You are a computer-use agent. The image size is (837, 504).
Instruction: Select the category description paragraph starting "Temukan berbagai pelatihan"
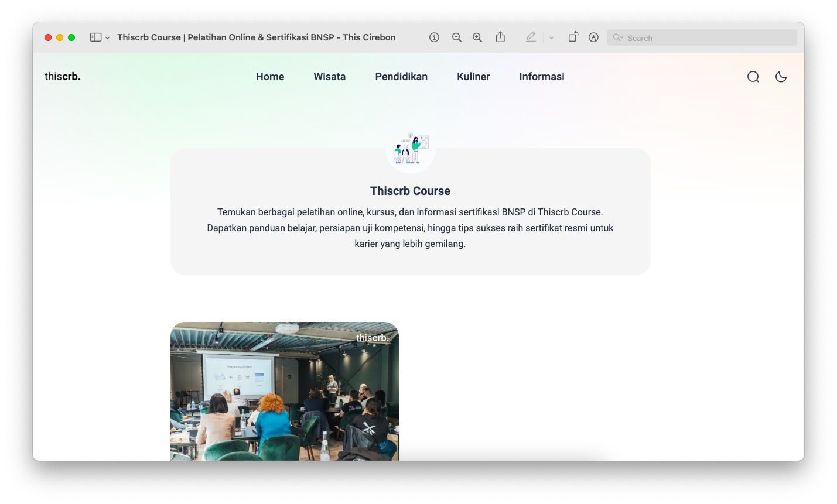tap(410, 228)
